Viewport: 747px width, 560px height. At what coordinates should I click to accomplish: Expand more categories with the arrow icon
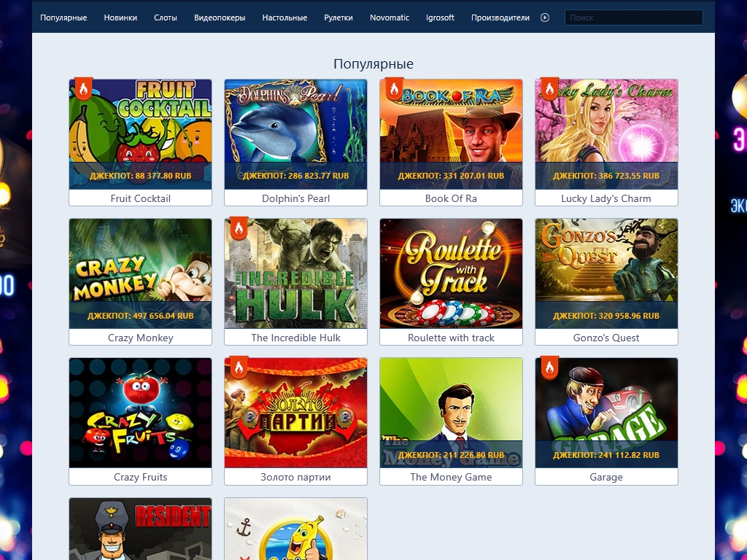click(545, 17)
